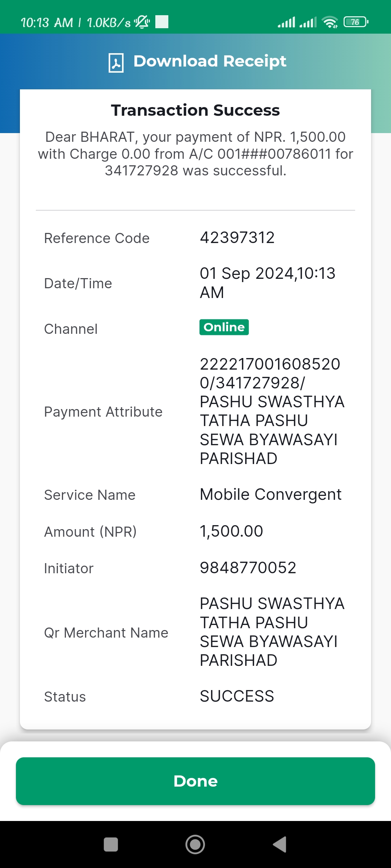Tap the Payment Attribute value text
The image size is (391, 868).
pyautogui.click(x=272, y=411)
